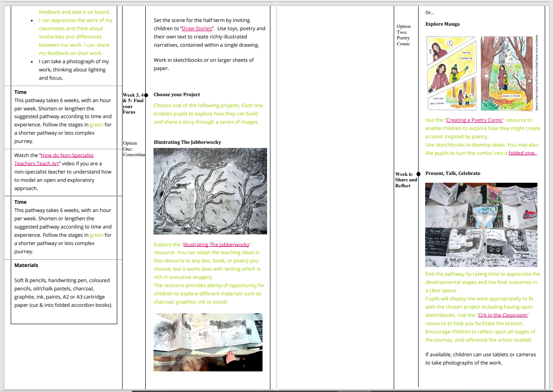Click the timeline dot beside "Choose your Project"

click(x=146, y=95)
